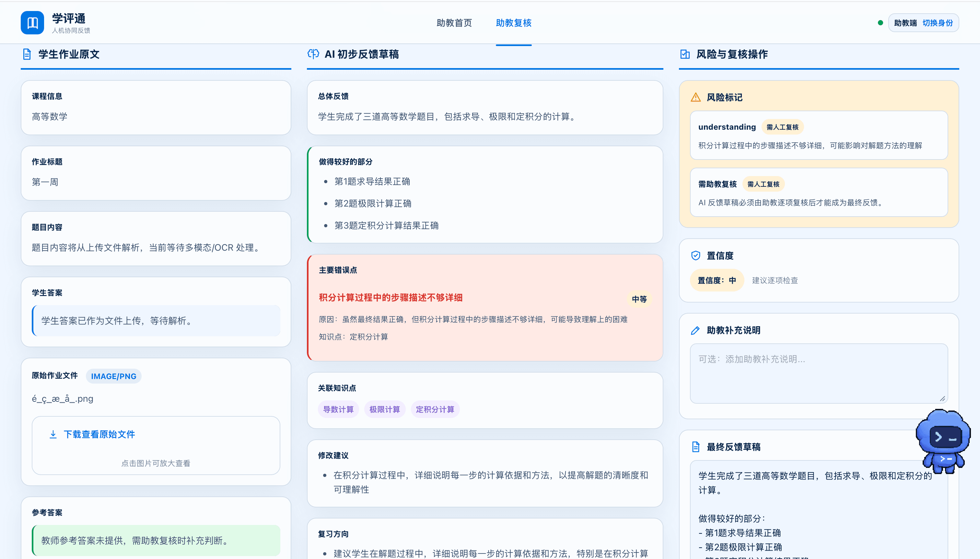
Task: Click the 人机协同反馈 subtitle
Action: point(71,31)
